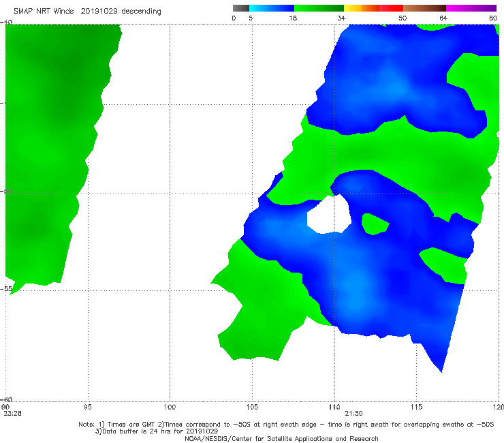Click the longitude axis label '115'

click(x=417, y=407)
